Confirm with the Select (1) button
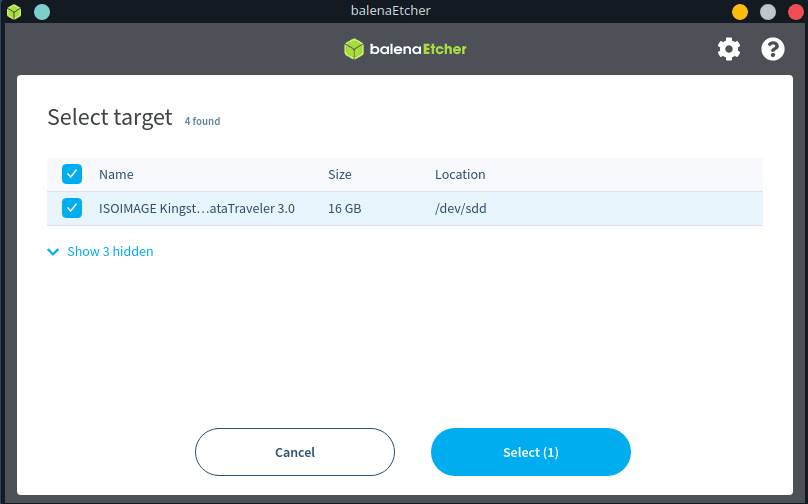 (530, 452)
